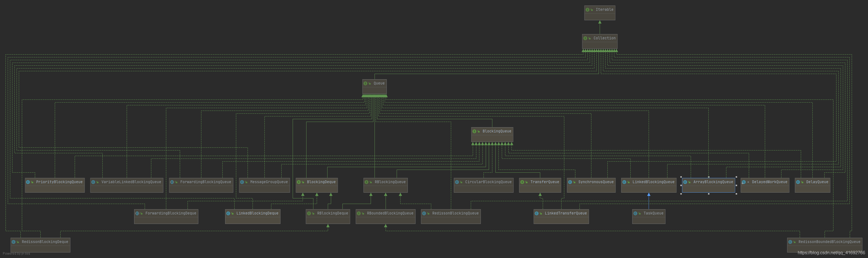Click the RBoundedBlockingQueue interface icon
Screen dimensions: 868x258
(359, 213)
